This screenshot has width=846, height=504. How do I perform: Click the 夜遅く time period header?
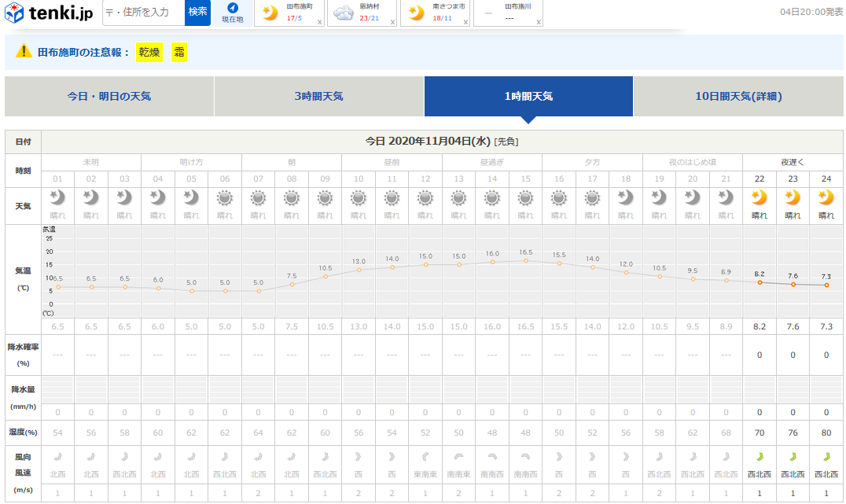[x=793, y=162]
